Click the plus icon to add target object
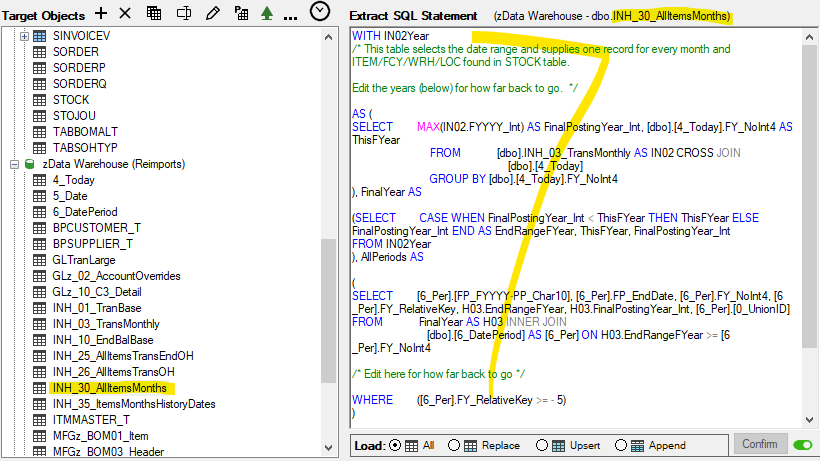The image size is (820, 461). [100, 13]
